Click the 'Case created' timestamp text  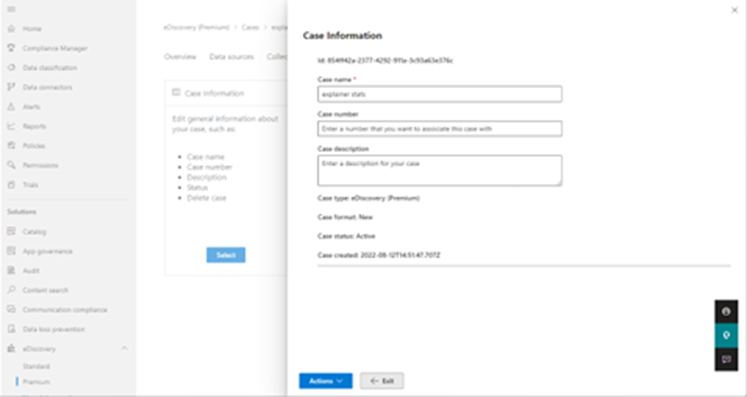pos(379,255)
